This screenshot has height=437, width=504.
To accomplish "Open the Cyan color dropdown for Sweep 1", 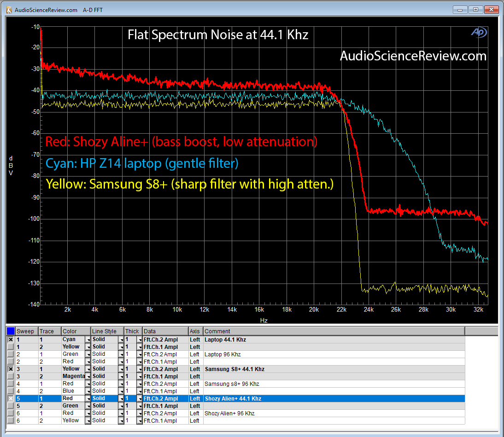I will point(88,340).
